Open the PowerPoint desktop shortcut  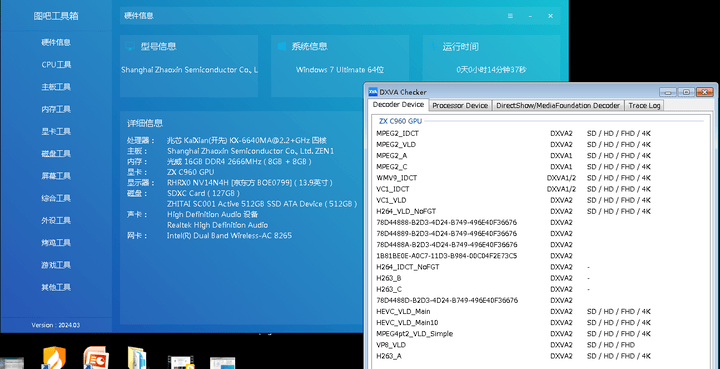(x=96, y=358)
